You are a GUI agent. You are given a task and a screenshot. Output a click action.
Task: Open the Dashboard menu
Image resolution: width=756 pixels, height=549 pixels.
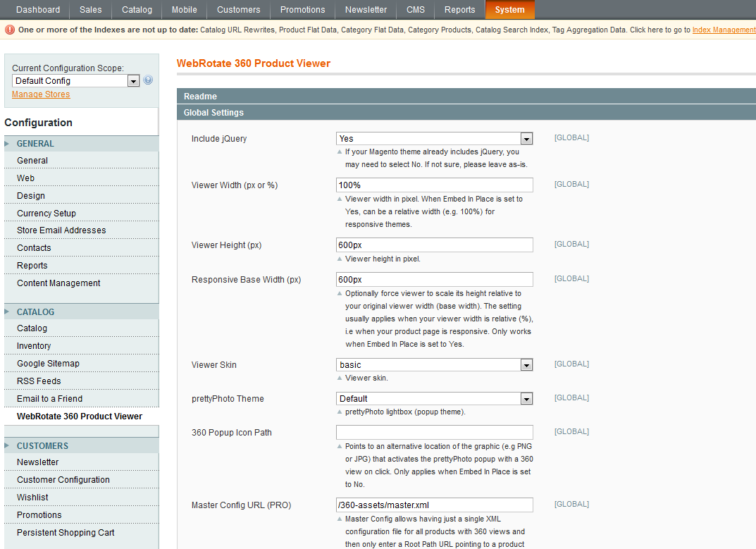tap(38, 10)
